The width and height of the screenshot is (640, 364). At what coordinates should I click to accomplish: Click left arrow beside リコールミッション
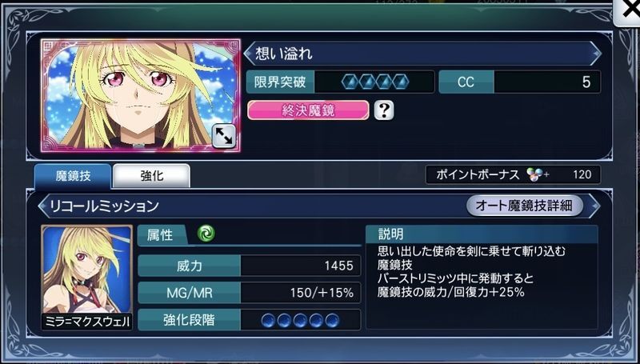click(x=42, y=206)
